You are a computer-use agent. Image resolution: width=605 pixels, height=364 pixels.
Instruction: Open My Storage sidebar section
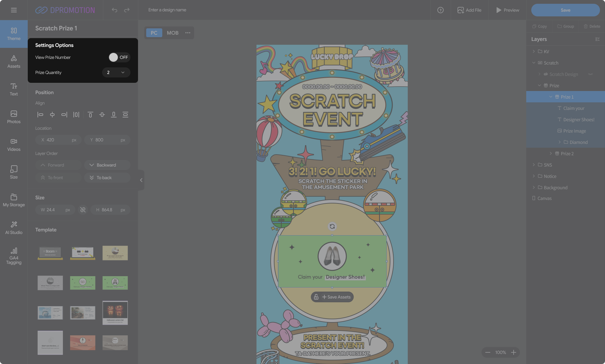[x=14, y=200]
